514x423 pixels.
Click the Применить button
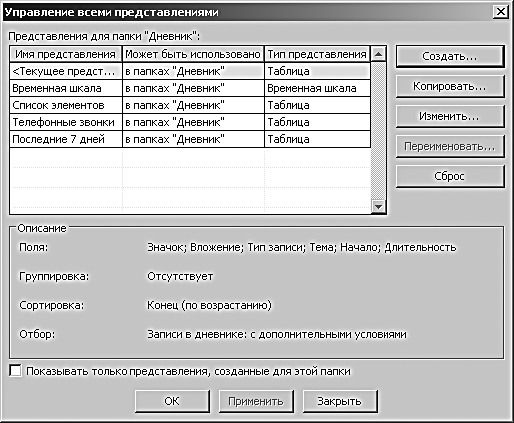click(256, 401)
